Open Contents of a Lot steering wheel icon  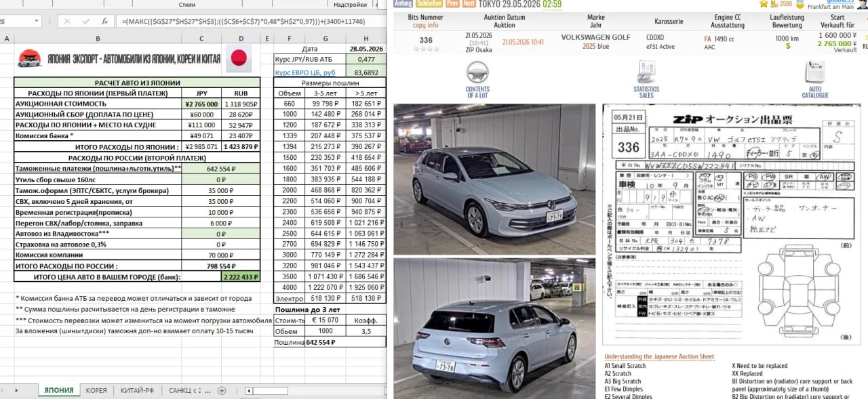coord(477,72)
